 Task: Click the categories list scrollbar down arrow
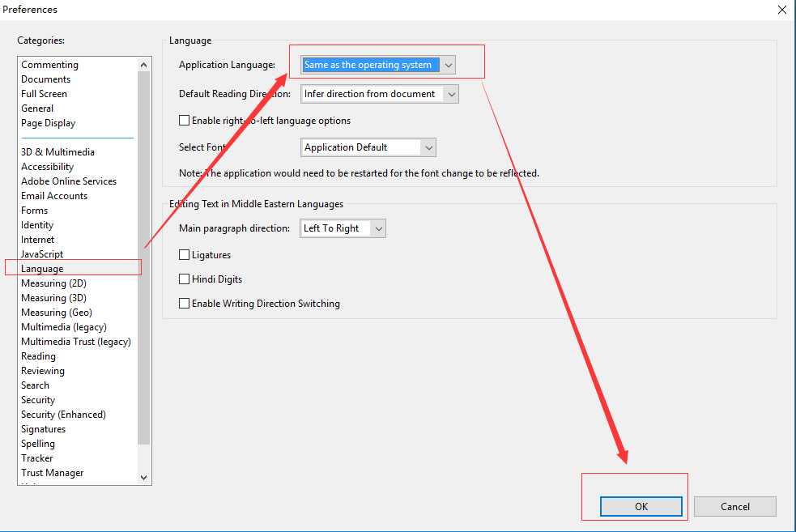(143, 477)
